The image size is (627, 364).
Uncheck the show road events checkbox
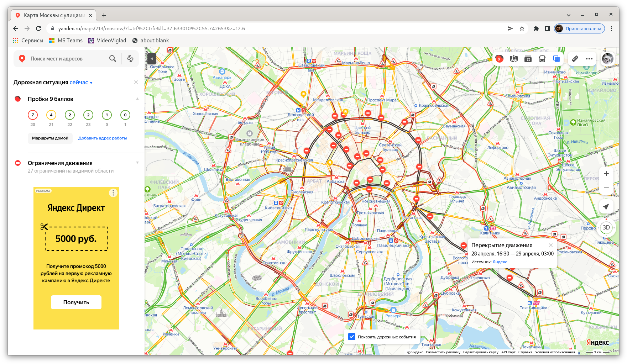click(351, 337)
